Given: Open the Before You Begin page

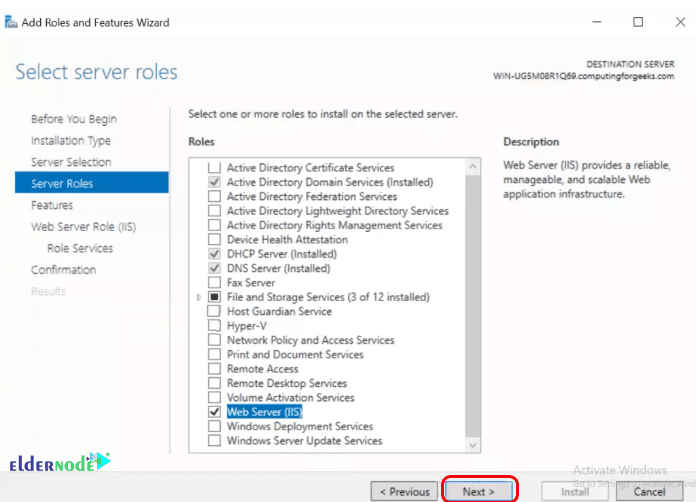Looking at the screenshot, I should [x=74, y=119].
